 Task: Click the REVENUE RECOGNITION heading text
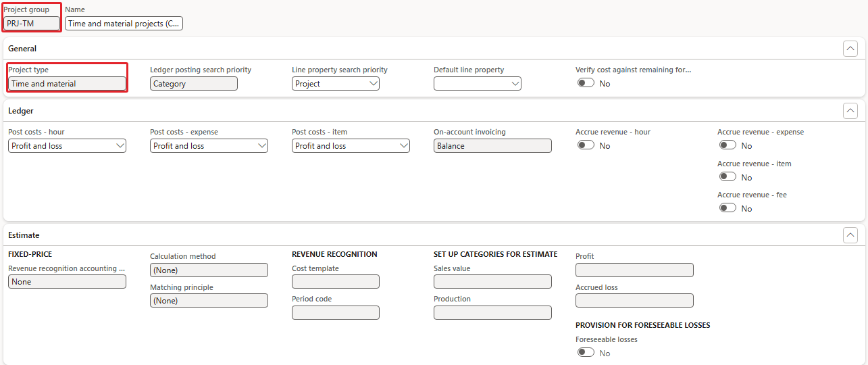tap(334, 254)
